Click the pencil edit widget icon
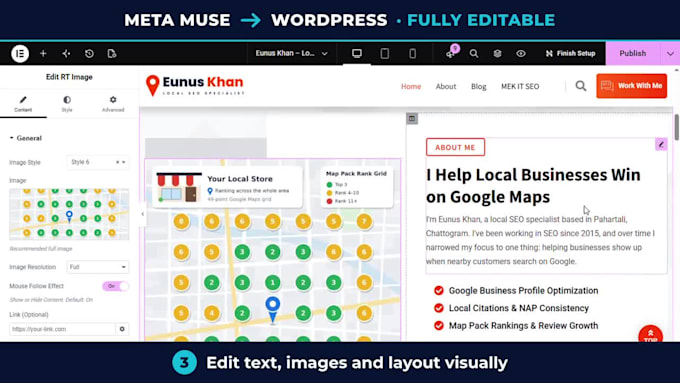 pos(661,144)
